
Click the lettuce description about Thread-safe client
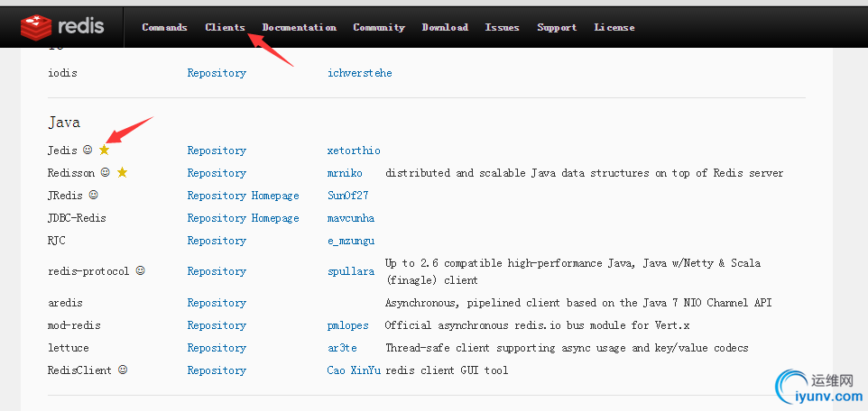click(x=567, y=348)
